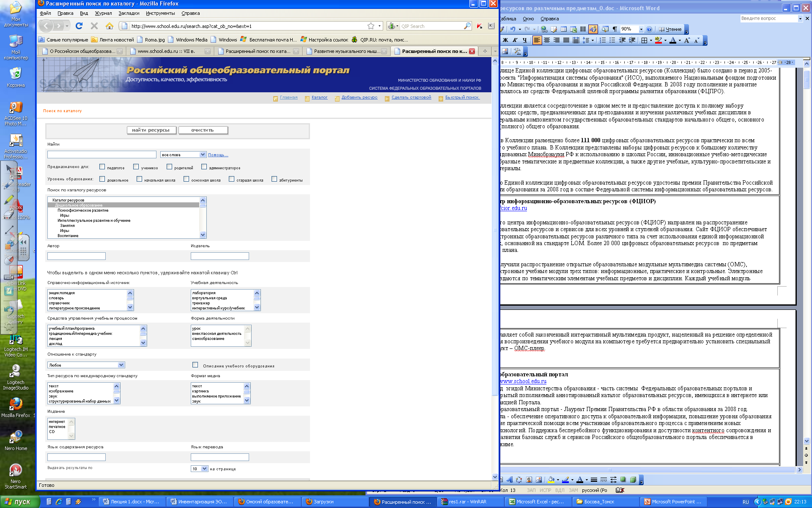The height and width of the screenshot is (508, 812).
Task: Insert table icon in Word toolbar
Action: pos(564,29)
